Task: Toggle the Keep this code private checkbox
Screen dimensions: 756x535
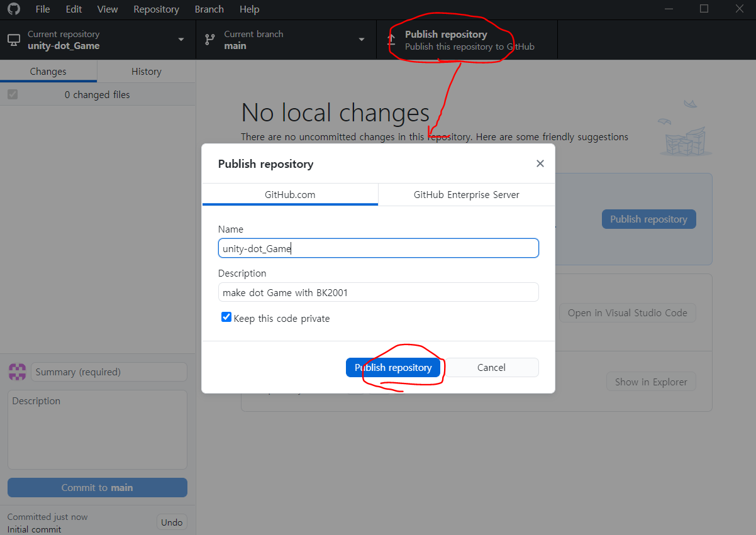Action: click(x=226, y=317)
